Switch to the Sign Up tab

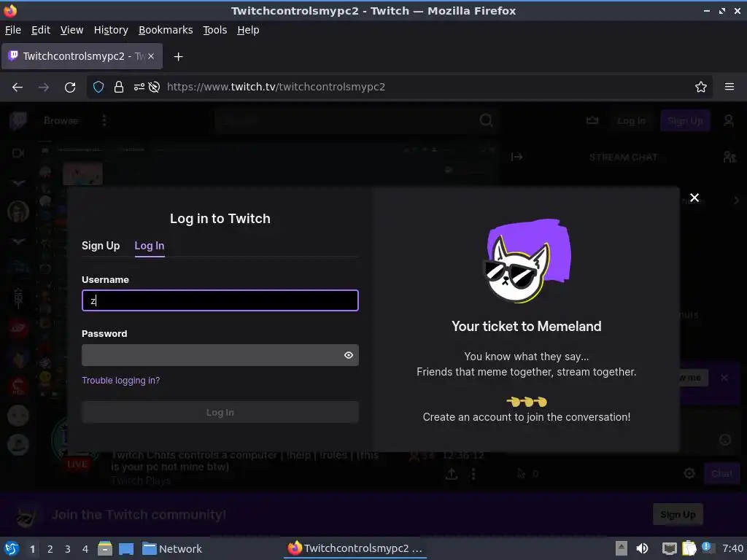[101, 246]
